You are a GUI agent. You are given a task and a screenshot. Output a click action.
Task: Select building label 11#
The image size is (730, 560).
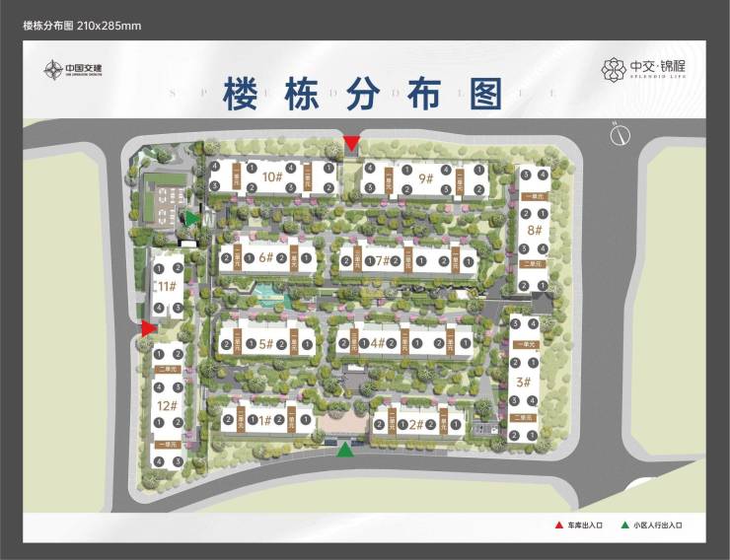(167, 286)
